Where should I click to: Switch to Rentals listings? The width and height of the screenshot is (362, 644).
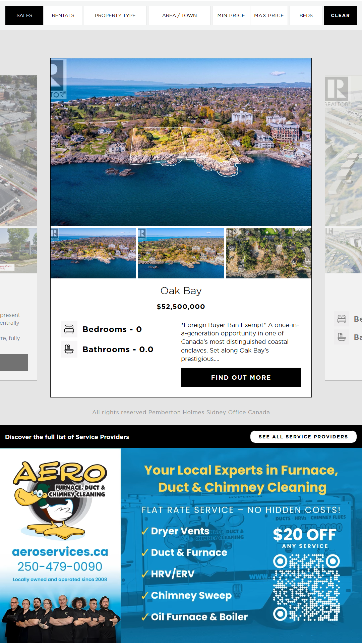(x=63, y=15)
